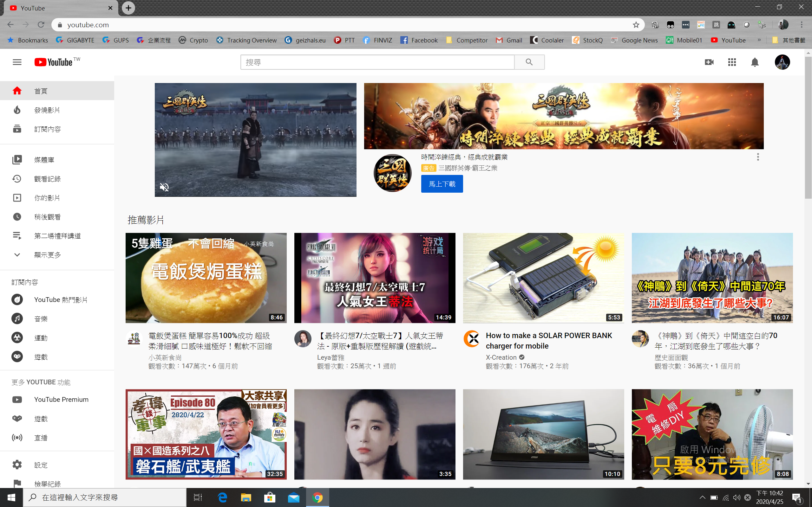Click the magnifier search button
The width and height of the screenshot is (812, 507).
point(529,62)
